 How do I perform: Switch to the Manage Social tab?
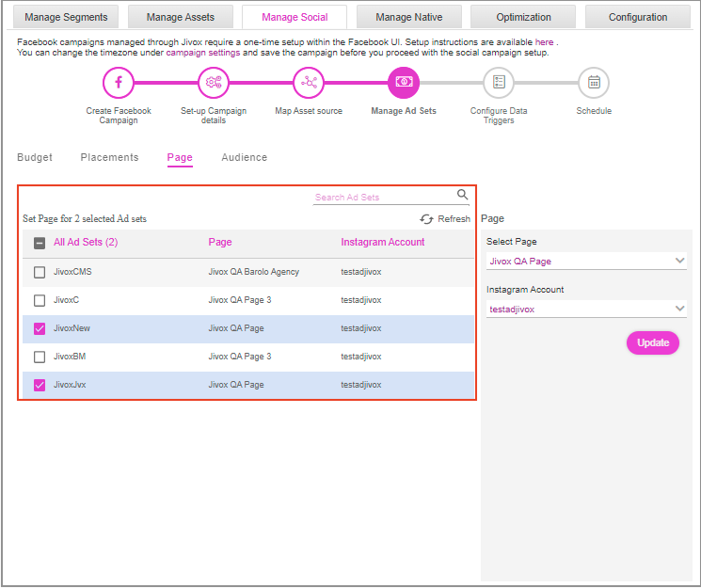click(x=295, y=17)
